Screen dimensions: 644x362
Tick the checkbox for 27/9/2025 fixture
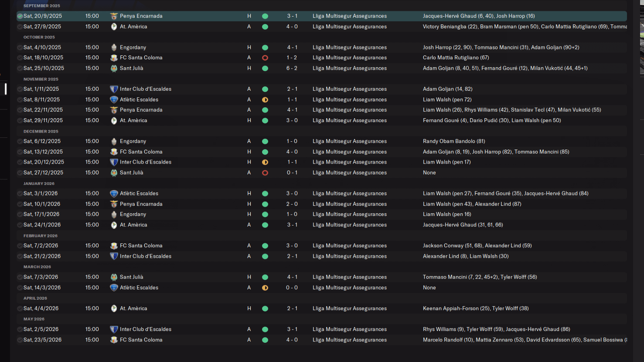tap(20, 27)
